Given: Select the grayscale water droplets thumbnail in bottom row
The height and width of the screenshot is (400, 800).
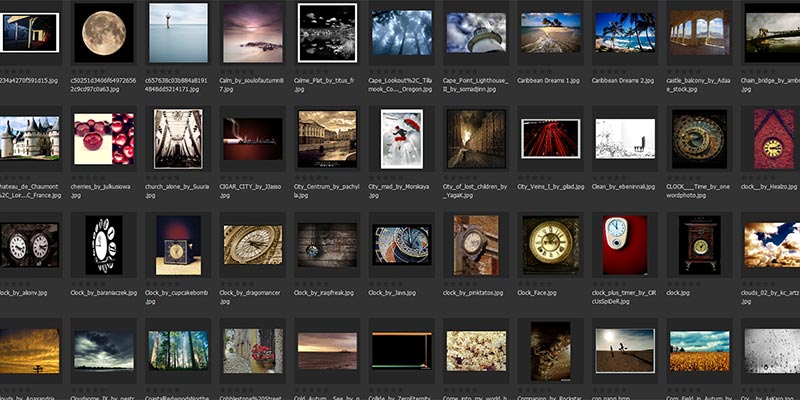Looking at the screenshot, I should [x=772, y=351].
